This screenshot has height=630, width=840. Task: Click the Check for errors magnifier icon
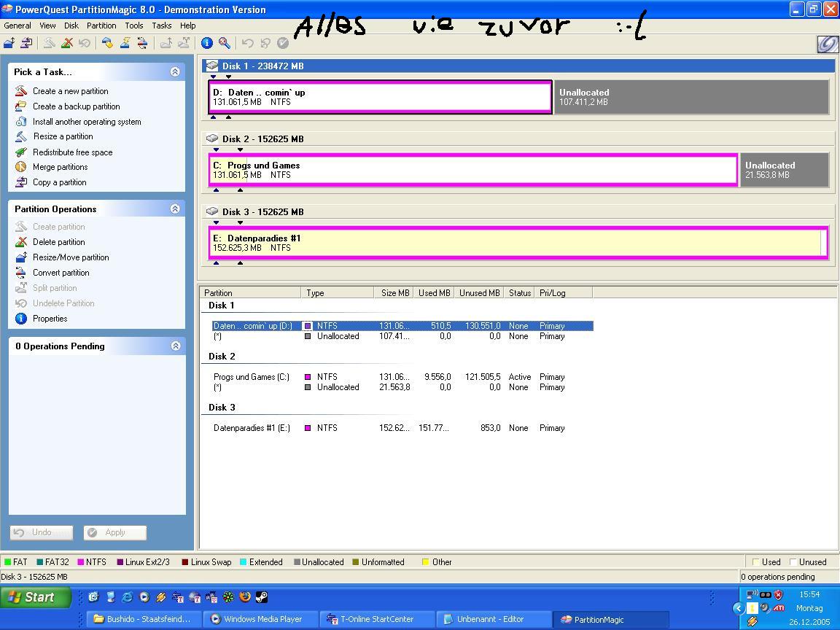(x=225, y=43)
